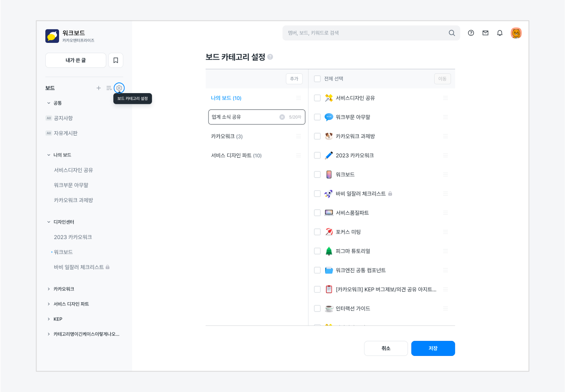Check the 바비 일잘러 체크리스트 checkbox
Viewport: 565px width, 392px height.
point(317,194)
